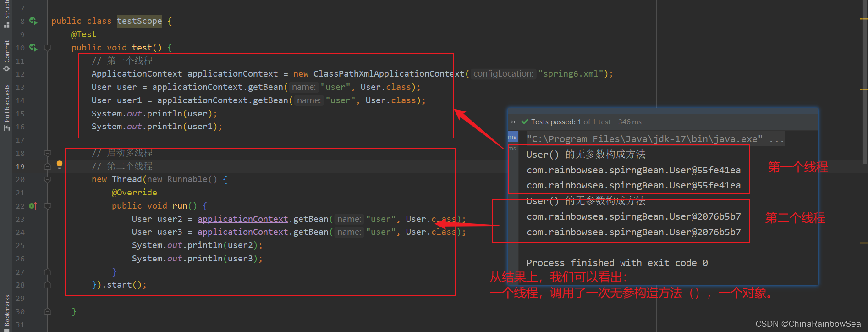Click first User@55fe41ea console output line
This screenshot has width=868, height=332.
[633, 170]
